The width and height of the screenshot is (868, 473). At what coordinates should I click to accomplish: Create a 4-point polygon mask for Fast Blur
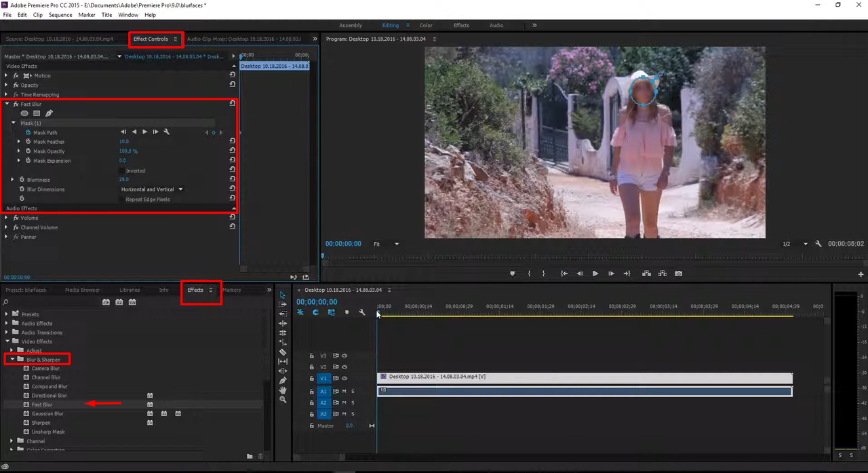pyautogui.click(x=37, y=113)
